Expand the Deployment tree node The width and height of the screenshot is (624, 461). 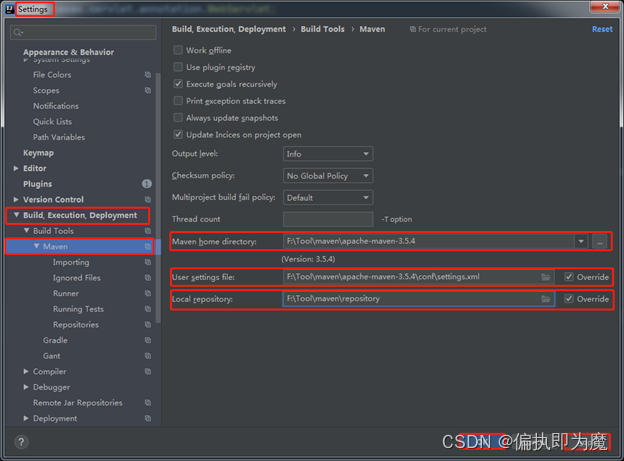tap(26, 418)
